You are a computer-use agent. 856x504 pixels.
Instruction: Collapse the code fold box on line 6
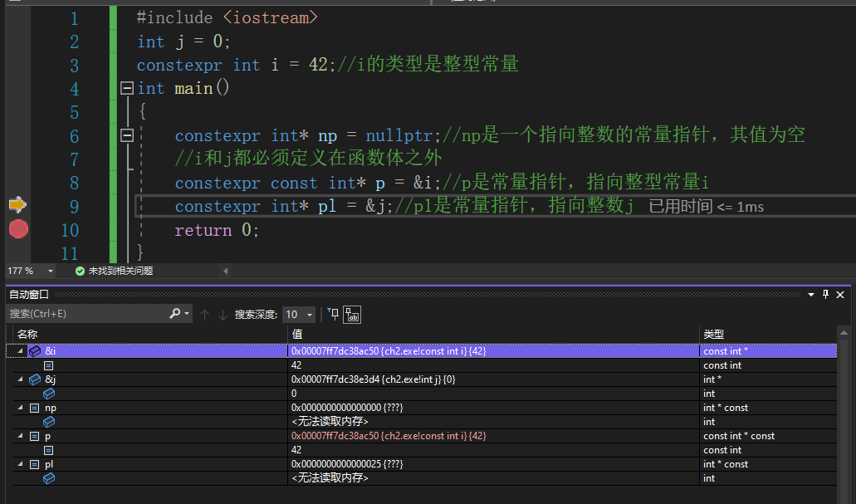coord(127,135)
